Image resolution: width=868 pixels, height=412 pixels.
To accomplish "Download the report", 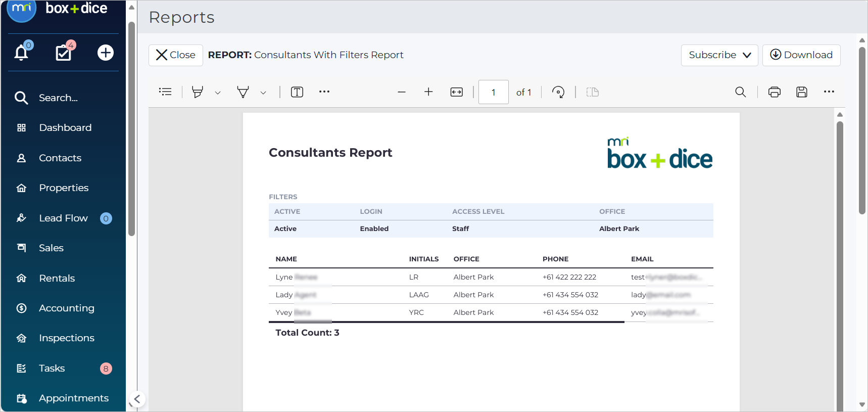I will coord(801,55).
